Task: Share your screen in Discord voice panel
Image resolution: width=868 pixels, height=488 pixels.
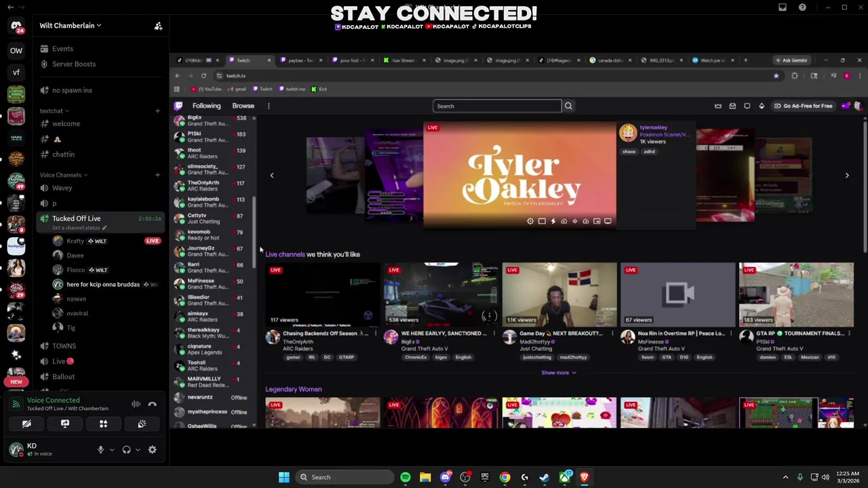Action: (65, 424)
